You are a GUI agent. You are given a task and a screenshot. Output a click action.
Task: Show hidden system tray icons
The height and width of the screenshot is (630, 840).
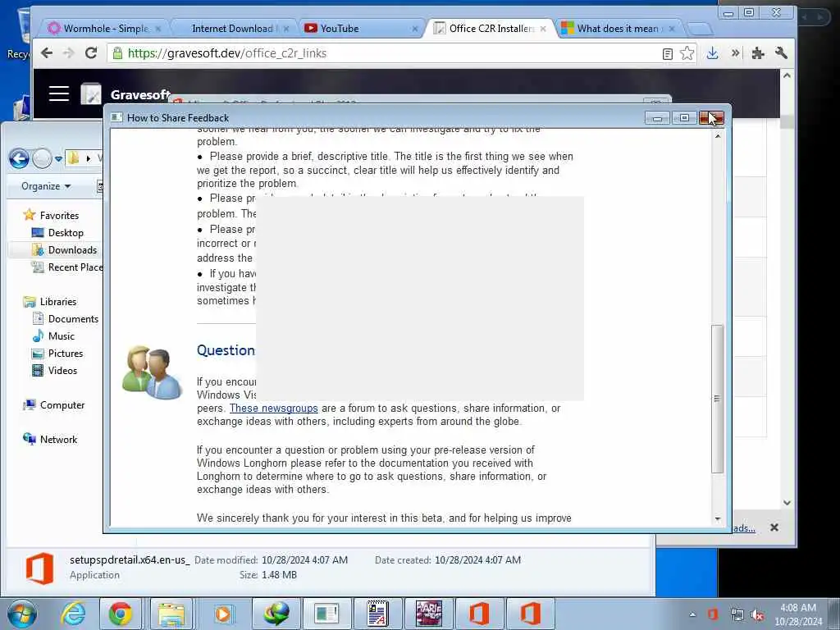pyautogui.click(x=692, y=614)
